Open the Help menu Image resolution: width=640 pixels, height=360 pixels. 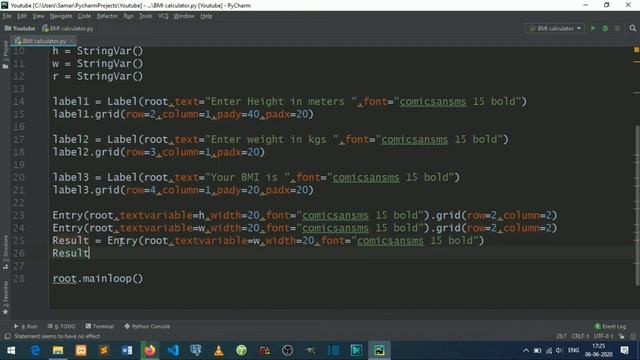tap(206, 16)
